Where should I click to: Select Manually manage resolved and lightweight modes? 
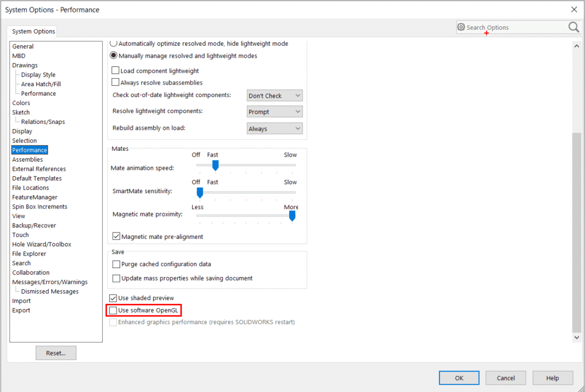(114, 55)
